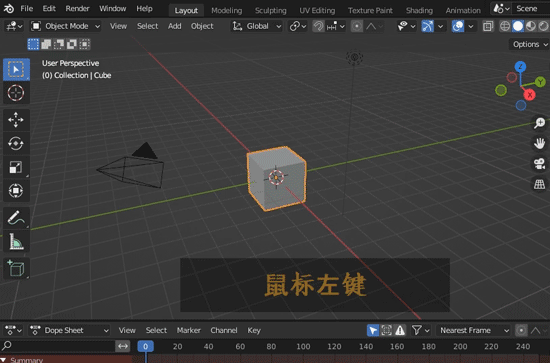Switch to material preview shading
This screenshot has height=363, width=550.
[x=531, y=26]
